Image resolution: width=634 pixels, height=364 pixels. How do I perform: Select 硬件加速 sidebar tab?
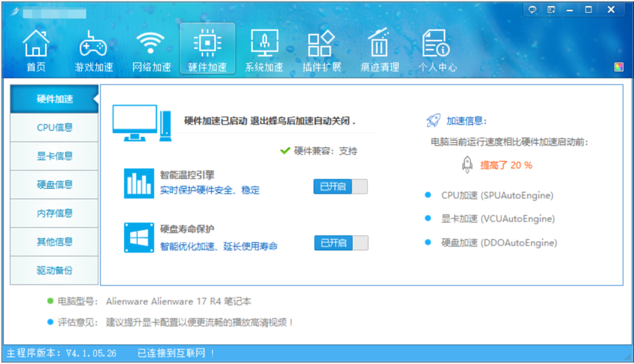coord(54,99)
